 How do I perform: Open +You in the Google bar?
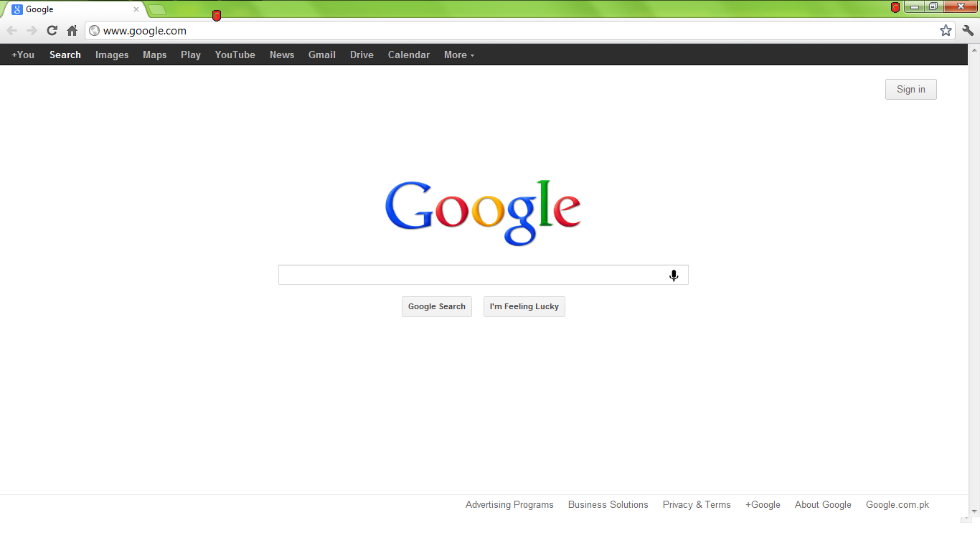point(23,55)
